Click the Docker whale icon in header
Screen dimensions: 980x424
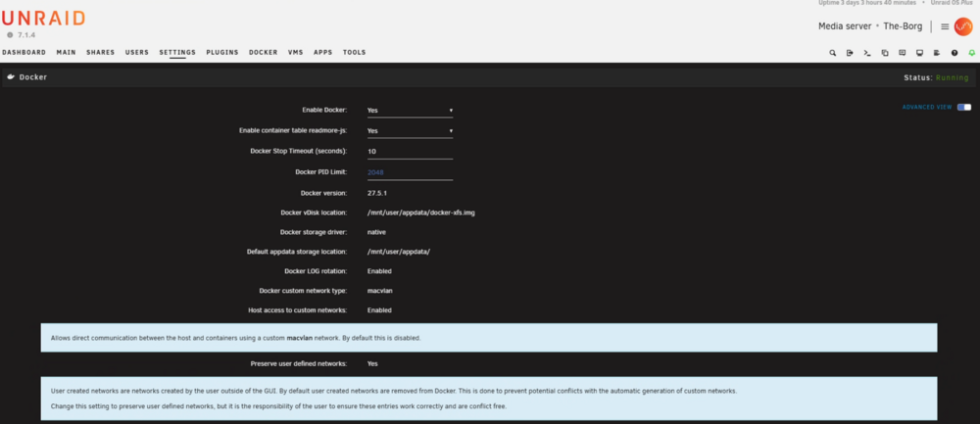11,76
